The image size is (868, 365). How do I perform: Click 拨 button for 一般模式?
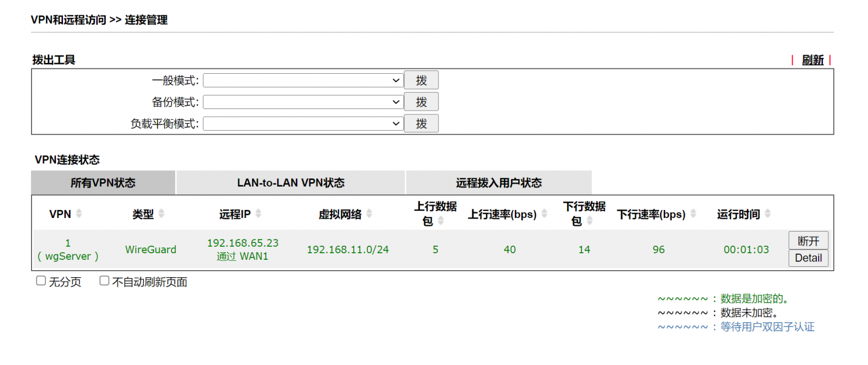[x=421, y=80]
